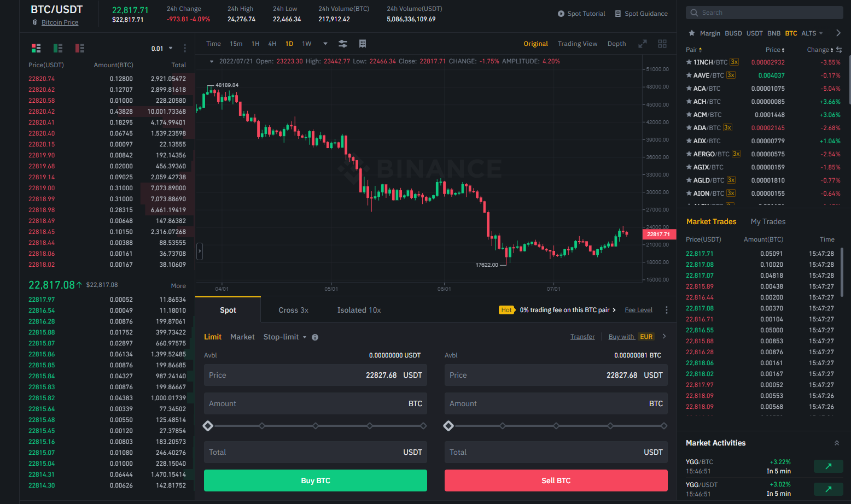
Task: Show buy orders only in order book
Action: click(58, 48)
